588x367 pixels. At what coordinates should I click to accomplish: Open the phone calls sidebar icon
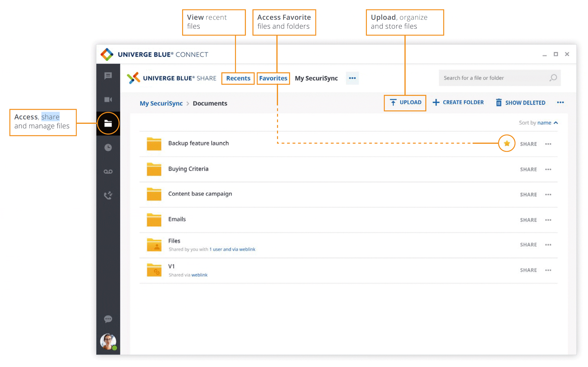point(108,195)
